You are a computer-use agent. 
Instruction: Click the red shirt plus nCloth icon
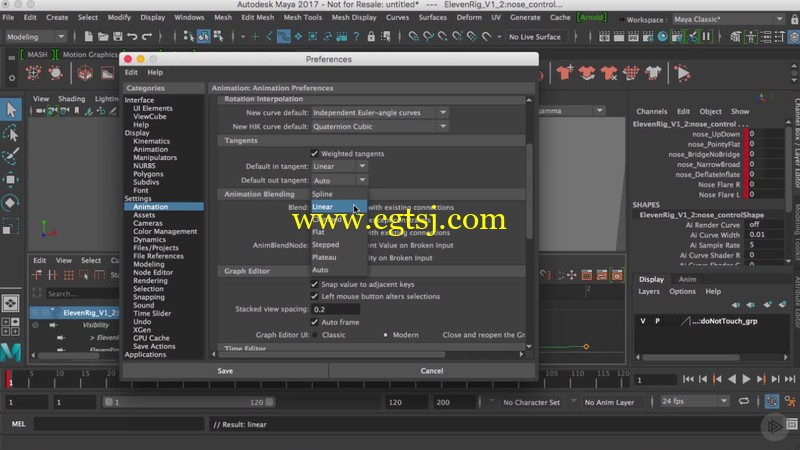pyautogui.click(x=564, y=73)
